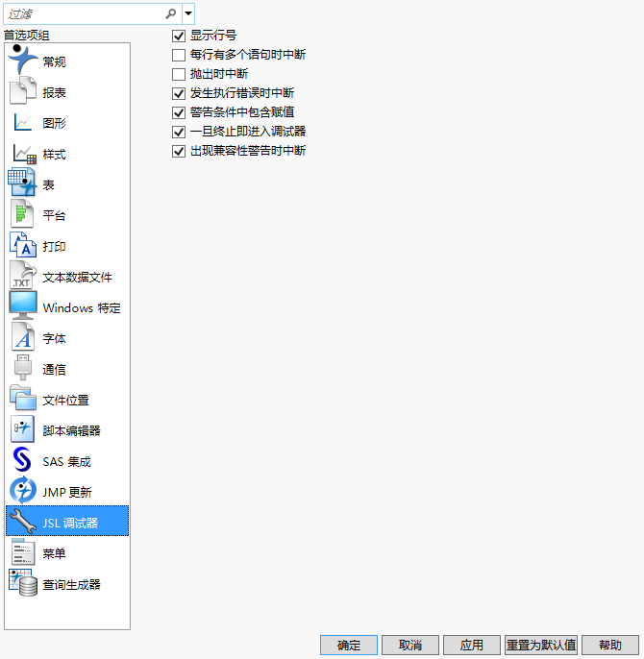This screenshot has width=644, height=659.
Task: Choose the 样式 label
Action: pos(54,155)
